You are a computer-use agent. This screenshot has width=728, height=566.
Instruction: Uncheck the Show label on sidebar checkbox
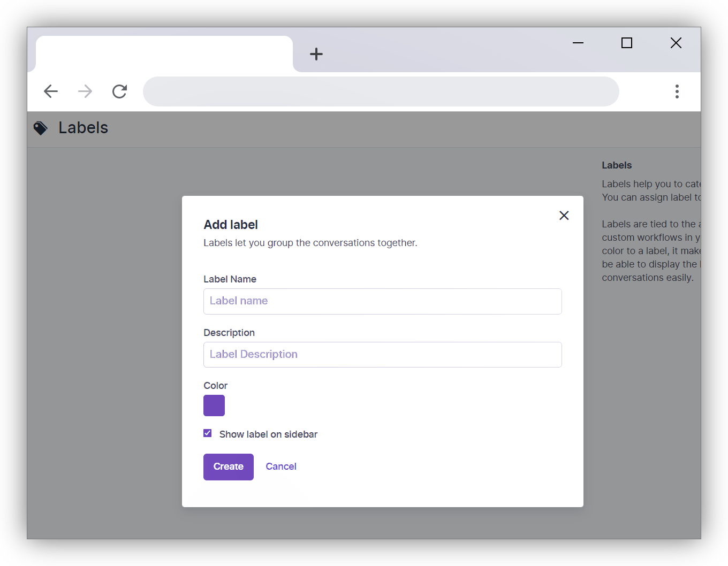pyautogui.click(x=208, y=433)
